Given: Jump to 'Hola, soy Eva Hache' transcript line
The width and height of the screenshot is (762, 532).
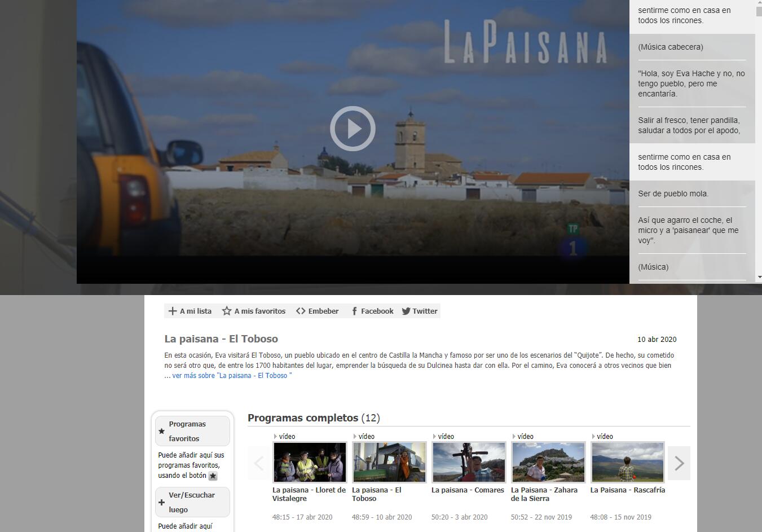Looking at the screenshot, I should [x=691, y=83].
